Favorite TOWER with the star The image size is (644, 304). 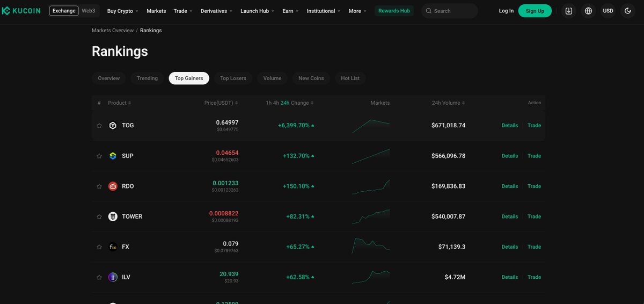click(x=99, y=216)
